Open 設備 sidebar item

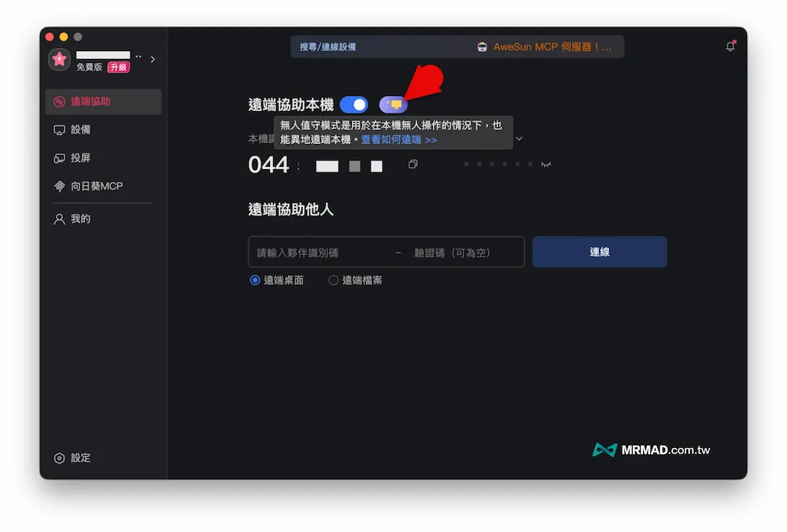tap(103, 130)
